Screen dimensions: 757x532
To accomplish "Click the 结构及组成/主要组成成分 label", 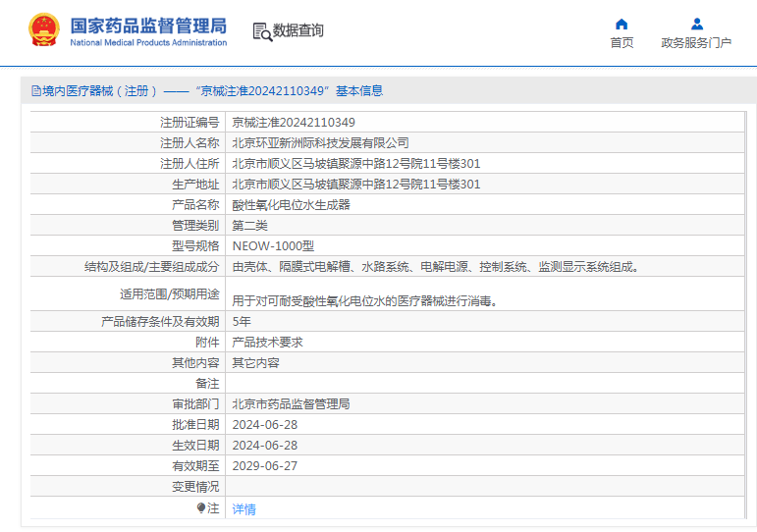I will point(151,266).
